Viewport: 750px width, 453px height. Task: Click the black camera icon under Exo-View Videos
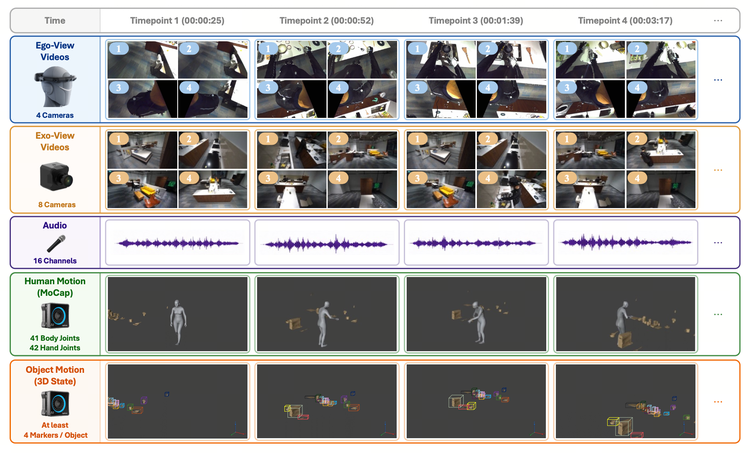coord(56,177)
